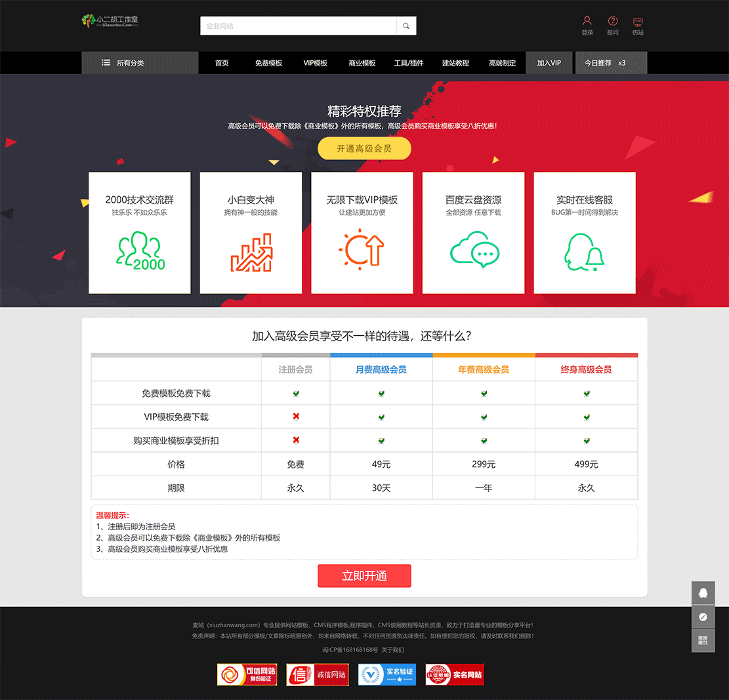Expand the 所有分类 categories menu

click(140, 63)
